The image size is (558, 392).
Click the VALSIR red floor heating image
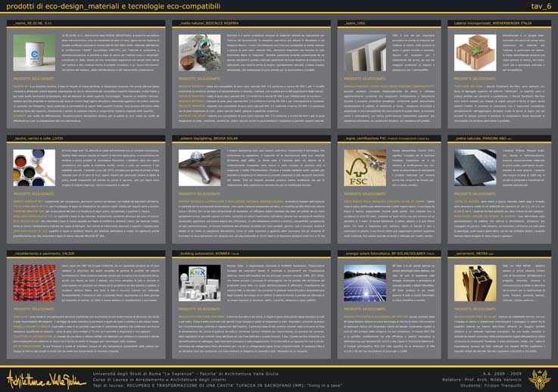click(x=34, y=283)
